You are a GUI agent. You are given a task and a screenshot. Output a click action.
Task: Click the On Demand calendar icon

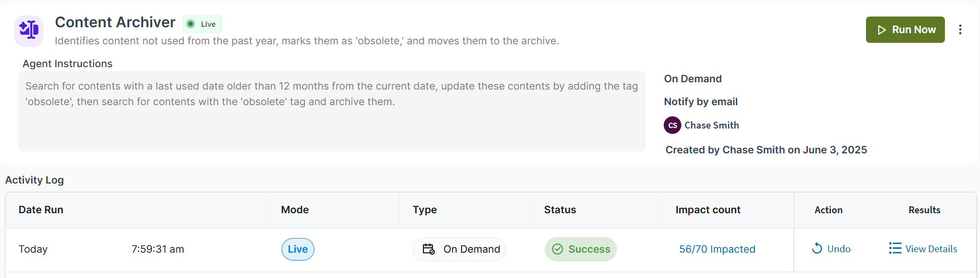pyautogui.click(x=429, y=249)
